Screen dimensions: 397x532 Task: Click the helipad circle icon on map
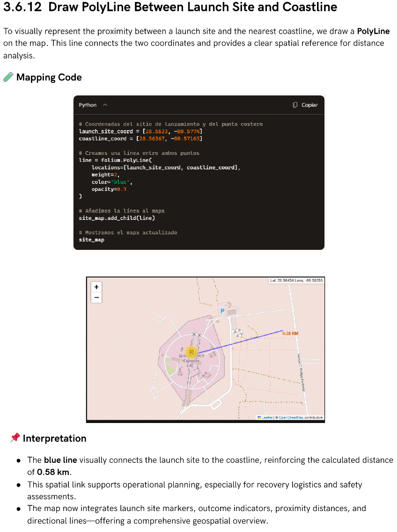click(x=239, y=333)
